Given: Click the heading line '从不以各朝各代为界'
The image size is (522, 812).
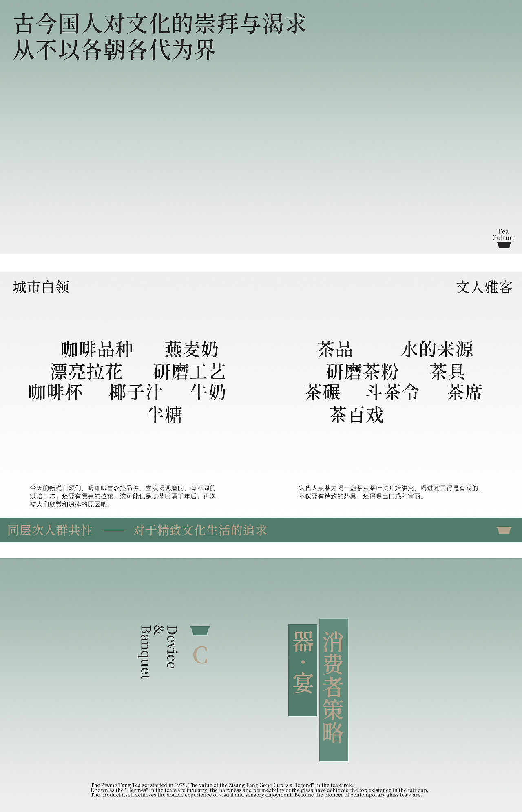Looking at the screenshot, I should 114,50.
